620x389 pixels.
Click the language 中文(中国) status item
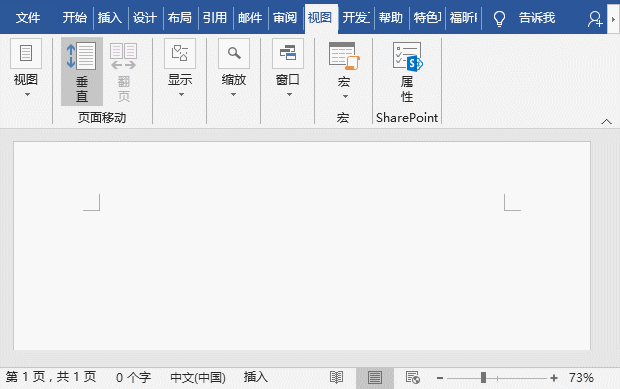pos(198,378)
